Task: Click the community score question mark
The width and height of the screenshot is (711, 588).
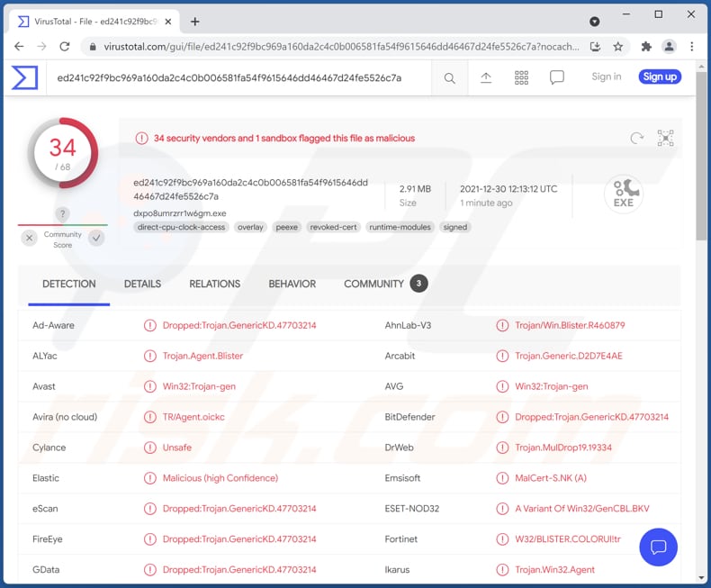Action: point(63,213)
